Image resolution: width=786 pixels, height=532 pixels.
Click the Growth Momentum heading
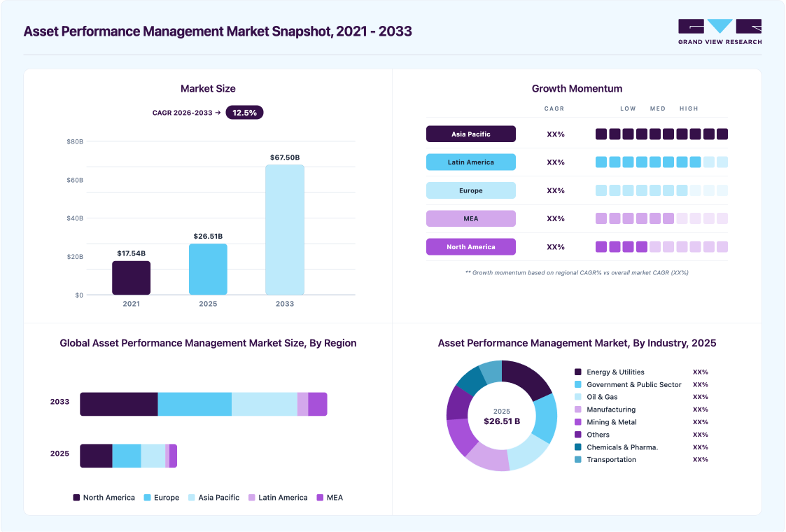(577, 89)
